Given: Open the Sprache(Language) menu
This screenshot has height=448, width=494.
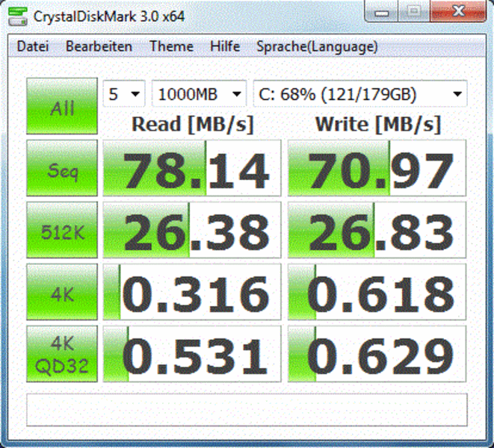Looking at the screenshot, I should 317,46.
